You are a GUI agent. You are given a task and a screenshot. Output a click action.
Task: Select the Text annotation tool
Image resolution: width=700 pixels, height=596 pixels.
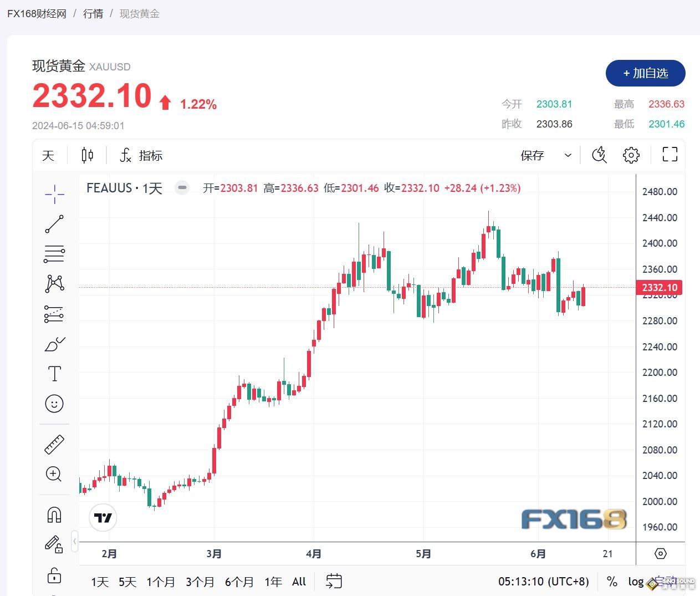(54, 374)
